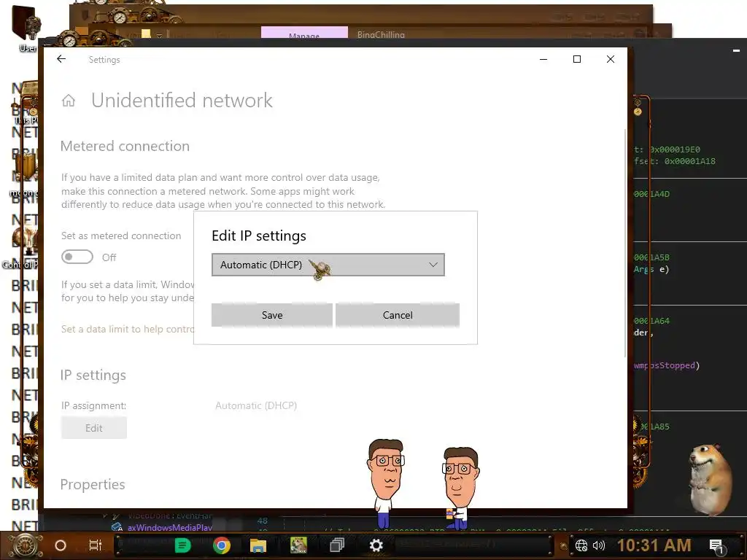Click the Settings gear on the taskbar

tap(376, 545)
